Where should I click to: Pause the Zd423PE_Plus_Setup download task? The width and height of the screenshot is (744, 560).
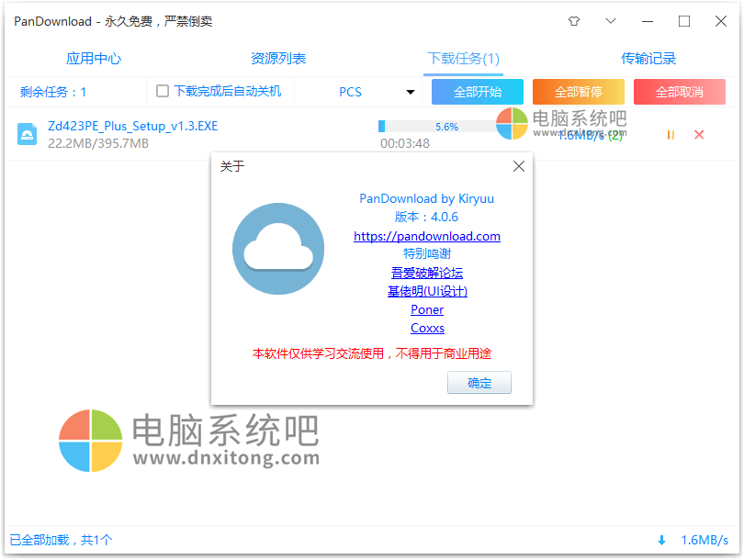671,135
